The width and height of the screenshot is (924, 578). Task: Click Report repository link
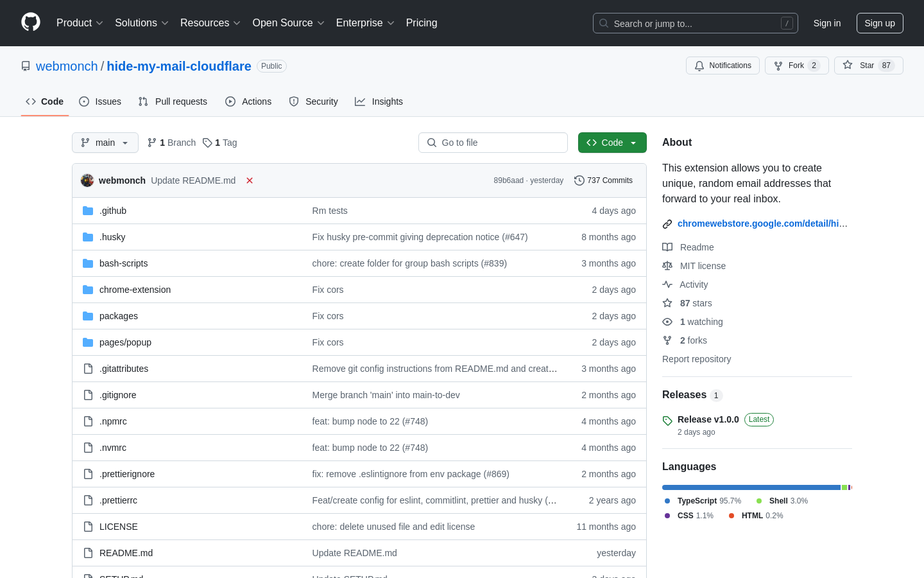pos(696,359)
